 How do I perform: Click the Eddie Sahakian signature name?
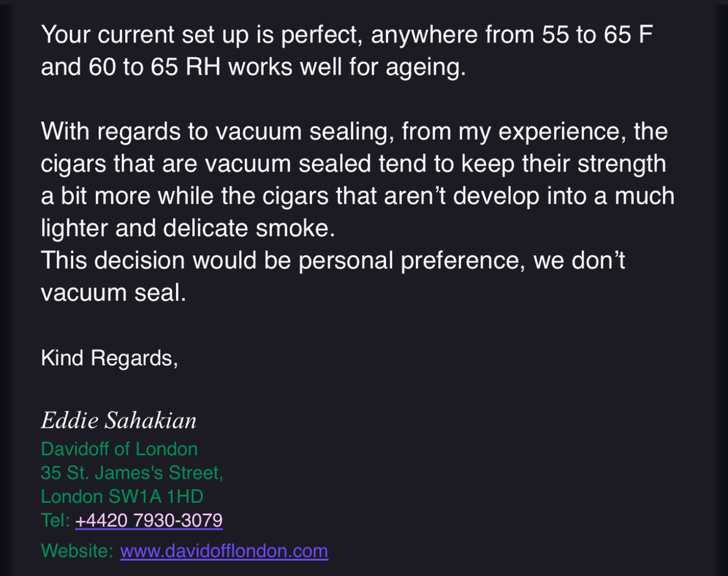point(118,420)
